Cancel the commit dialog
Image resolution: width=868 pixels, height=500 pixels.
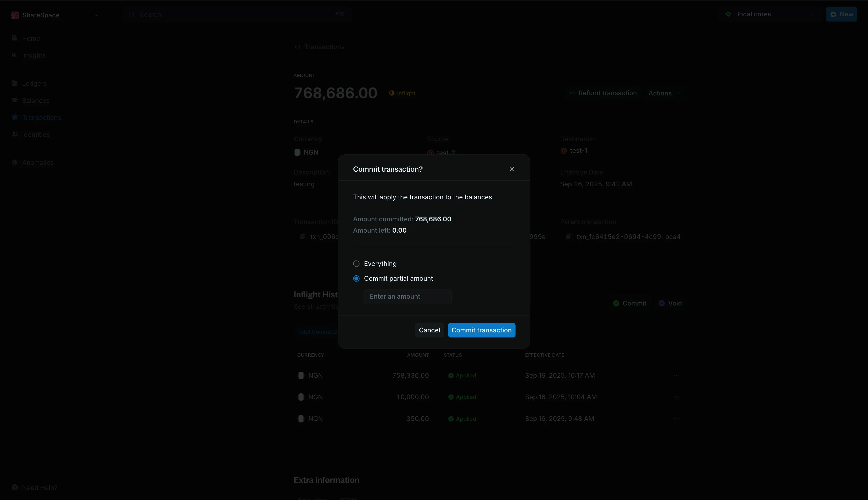click(x=429, y=330)
